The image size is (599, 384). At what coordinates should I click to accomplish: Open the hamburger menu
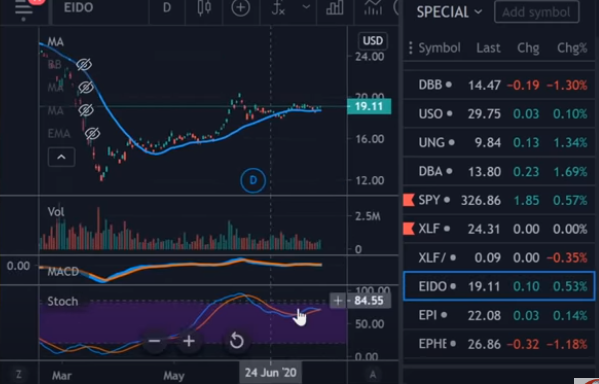[x=24, y=8]
